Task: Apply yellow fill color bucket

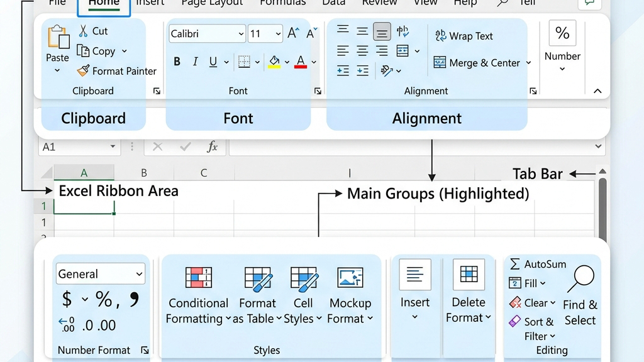Action: 274,62
